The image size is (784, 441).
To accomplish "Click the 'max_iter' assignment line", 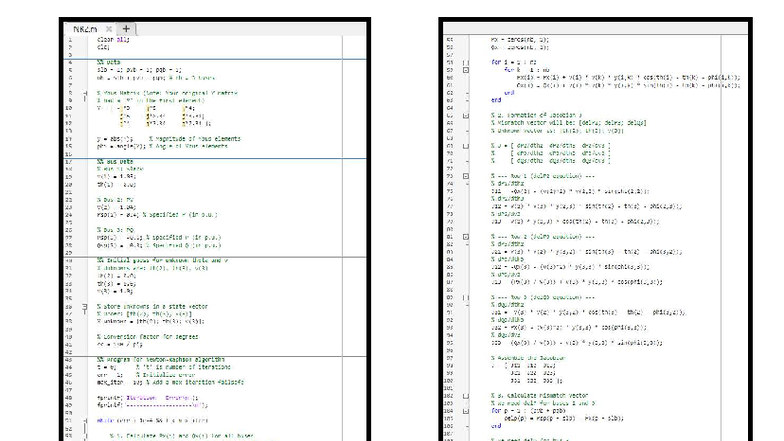I will [x=170, y=382].
